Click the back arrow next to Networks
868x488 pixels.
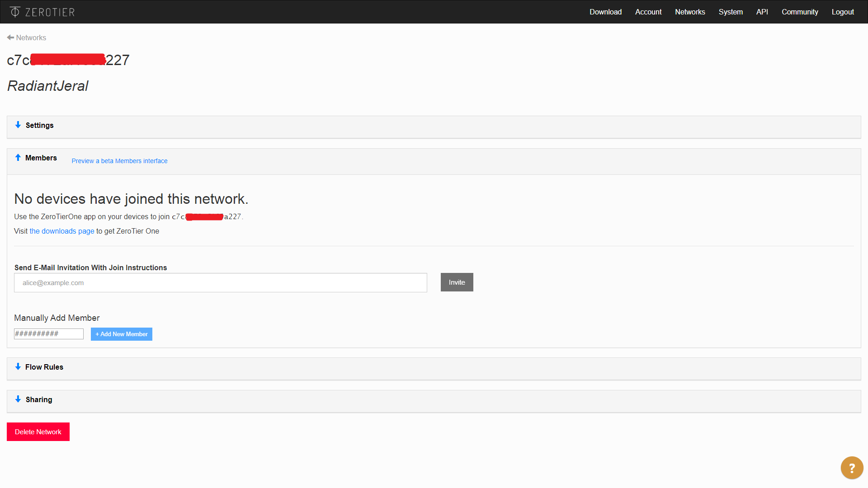[10, 37]
